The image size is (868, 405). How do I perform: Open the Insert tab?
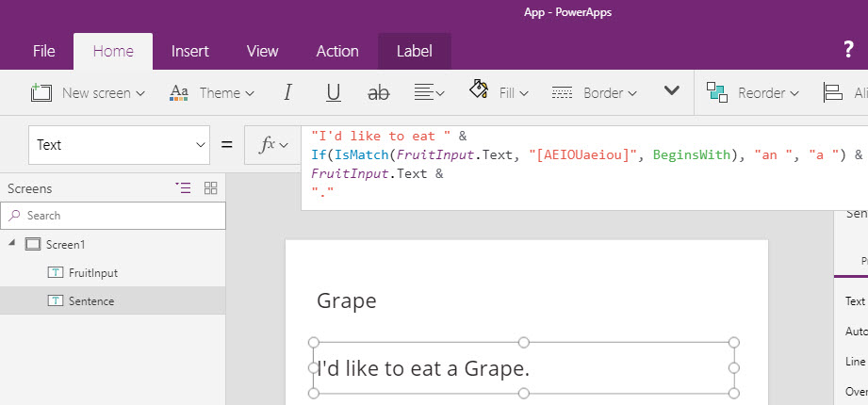189,52
